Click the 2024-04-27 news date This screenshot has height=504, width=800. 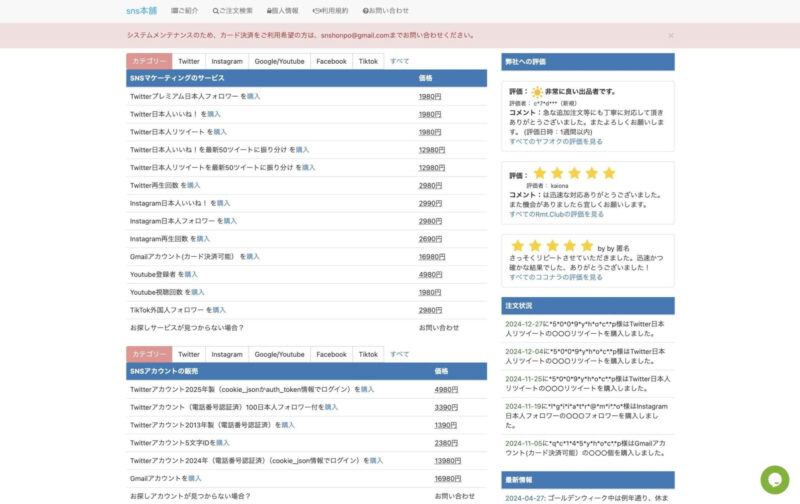point(525,498)
